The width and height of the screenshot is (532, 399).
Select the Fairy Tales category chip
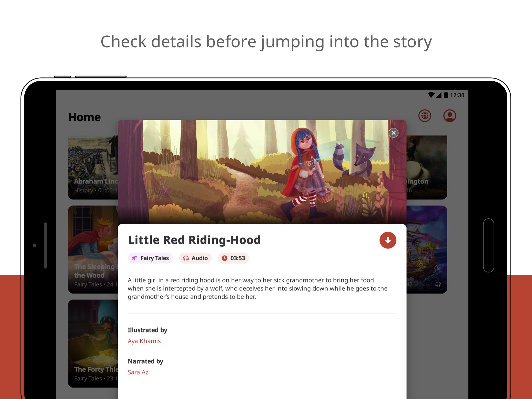click(150, 258)
